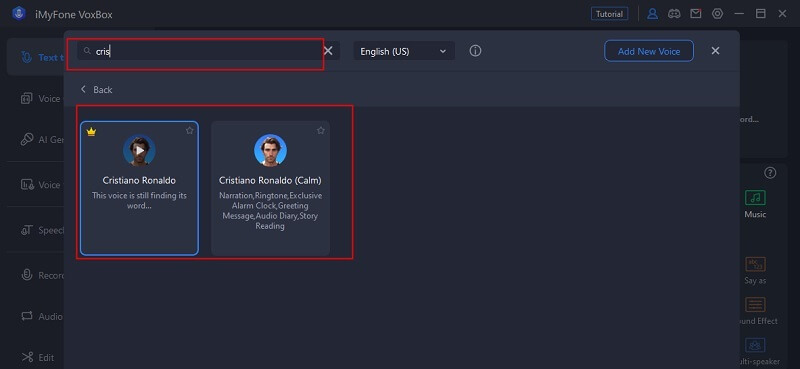Open the user account profile icon
Screen dimensions: 800x369
pos(652,14)
